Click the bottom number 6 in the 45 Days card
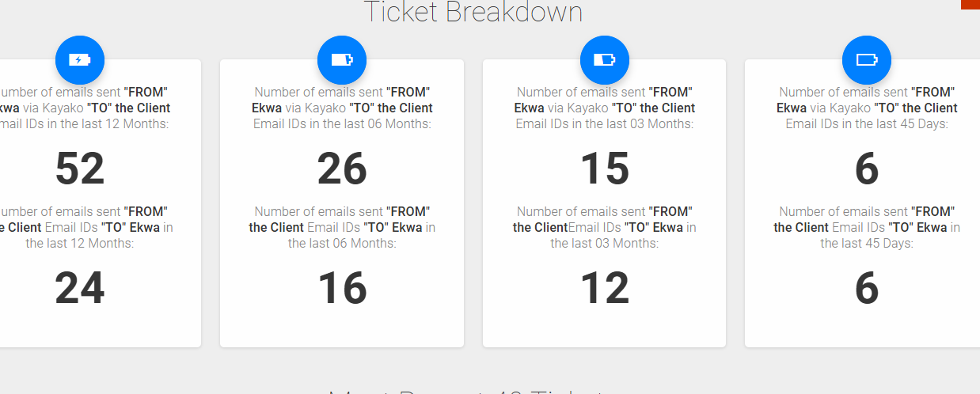 867,288
